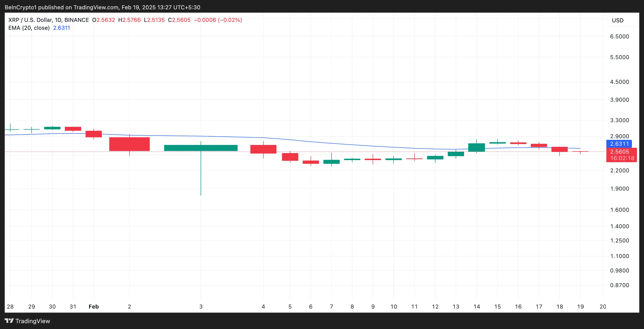This screenshot has height=329, width=644.
Task: Click the 6.5000 level on the price scale
Action: [620, 36]
